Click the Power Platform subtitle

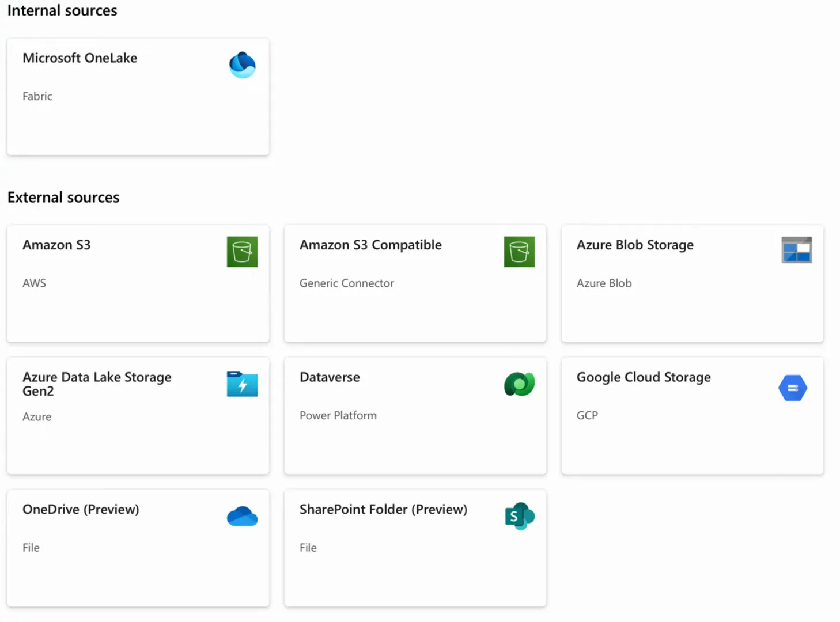[x=338, y=415]
